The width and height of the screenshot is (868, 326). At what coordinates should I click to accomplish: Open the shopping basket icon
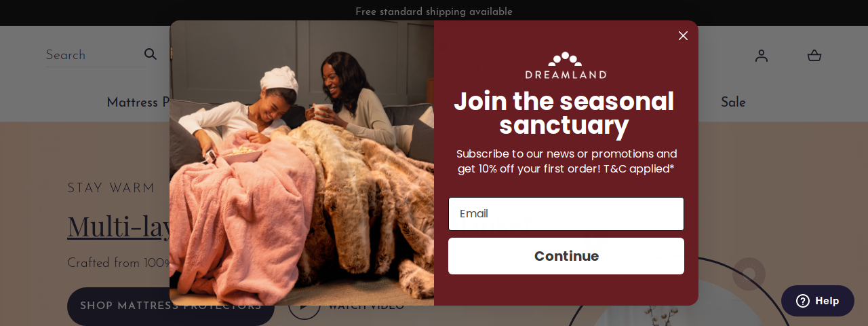pyautogui.click(x=814, y=56)
